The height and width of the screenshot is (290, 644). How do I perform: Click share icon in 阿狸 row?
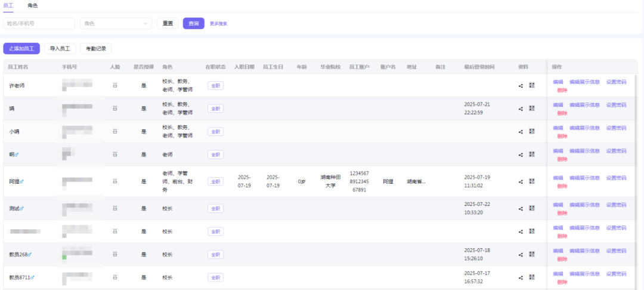(521, 182)
